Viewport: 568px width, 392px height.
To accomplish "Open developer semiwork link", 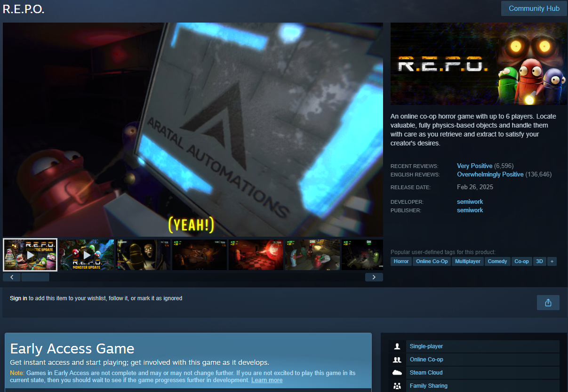I will pos(470,202).
